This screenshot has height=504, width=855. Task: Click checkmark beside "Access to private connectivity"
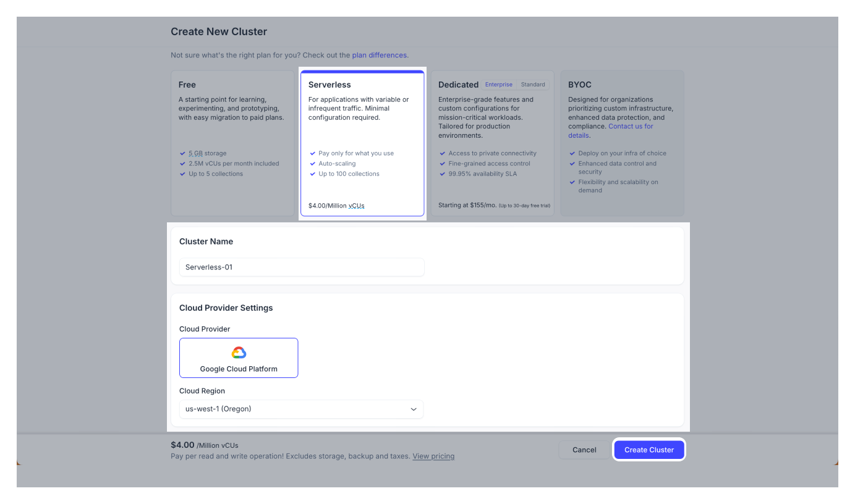[x=443, y=153]
